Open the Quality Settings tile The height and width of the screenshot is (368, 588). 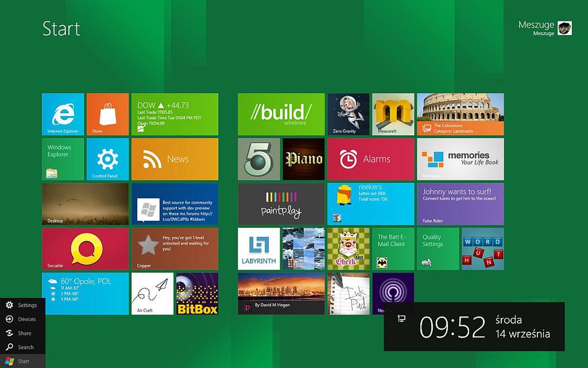(x=438, y=248)
